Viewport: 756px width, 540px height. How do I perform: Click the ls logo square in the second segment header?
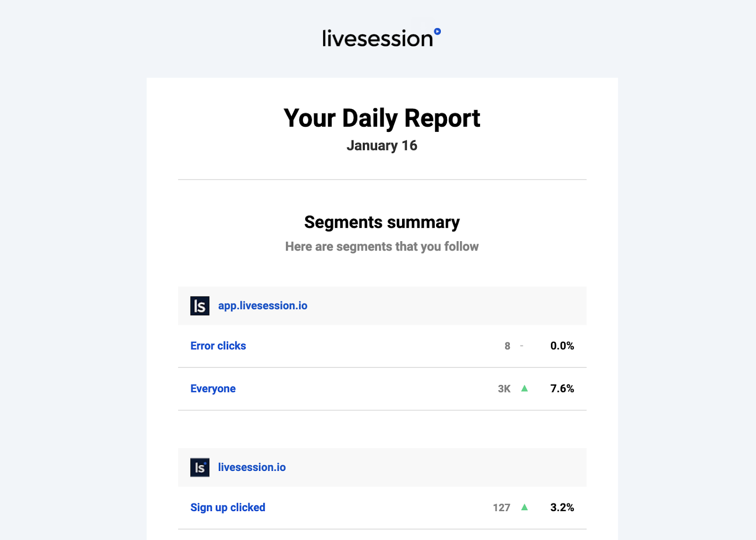coord(200,467)
